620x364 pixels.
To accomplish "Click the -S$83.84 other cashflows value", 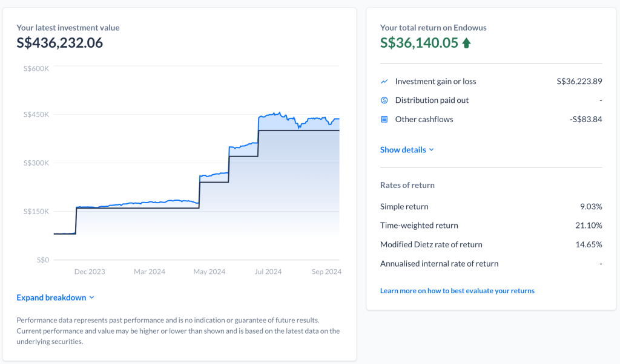I will (x=585, y=120).
